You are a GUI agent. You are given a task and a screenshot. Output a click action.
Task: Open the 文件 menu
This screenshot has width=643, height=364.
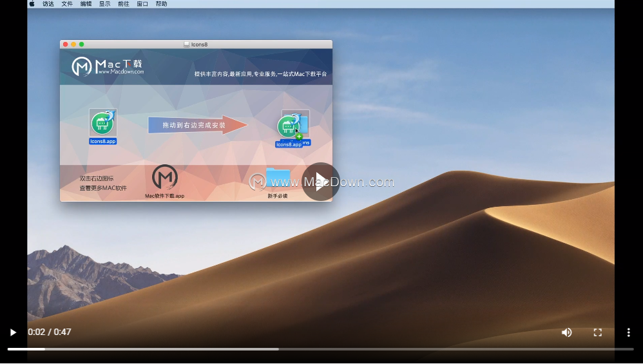[67, 4]
